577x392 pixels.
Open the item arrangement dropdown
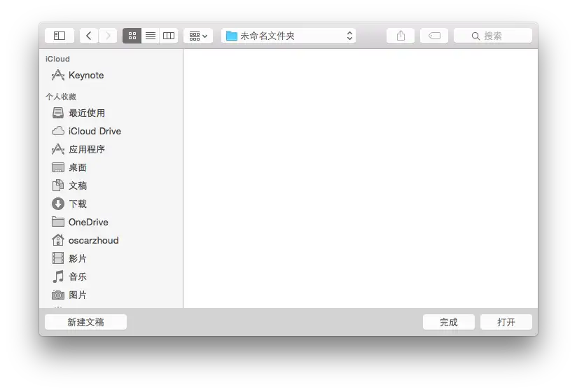click(x=198, y=36)
